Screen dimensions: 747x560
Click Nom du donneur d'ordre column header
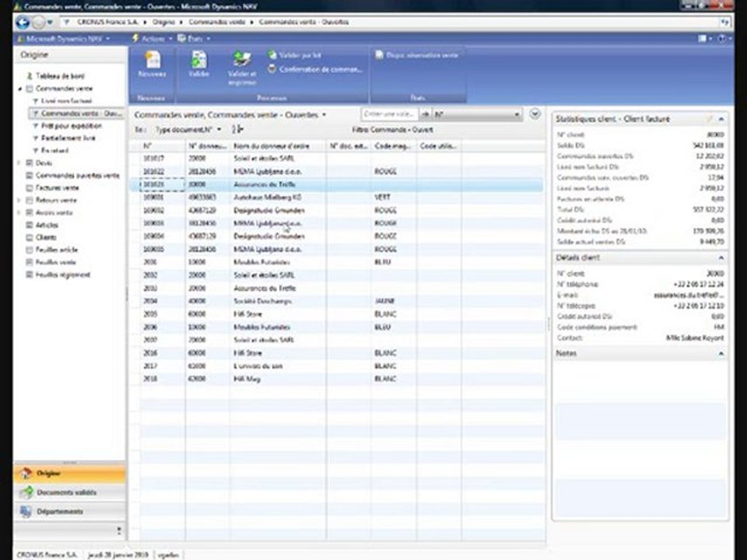[x=278, y=146]
